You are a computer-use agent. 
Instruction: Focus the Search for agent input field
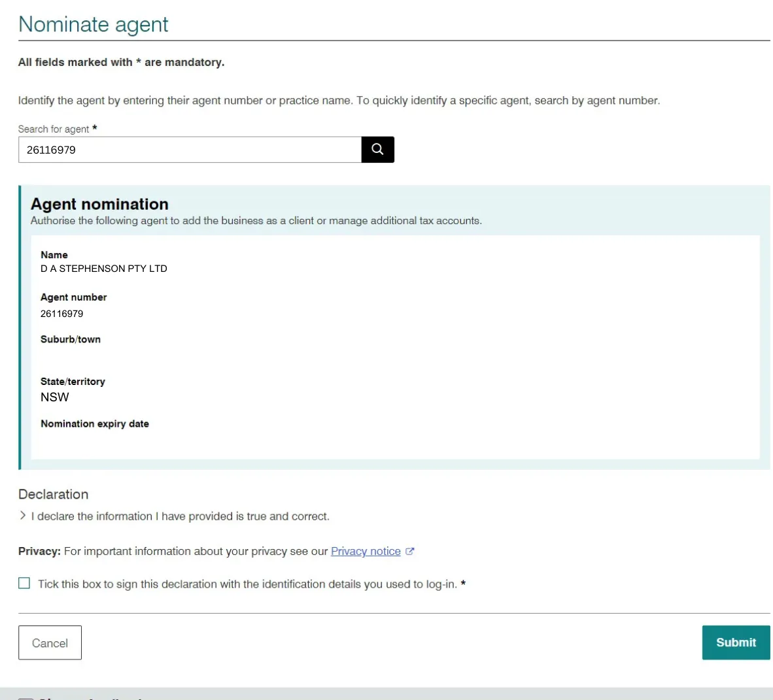190,149
